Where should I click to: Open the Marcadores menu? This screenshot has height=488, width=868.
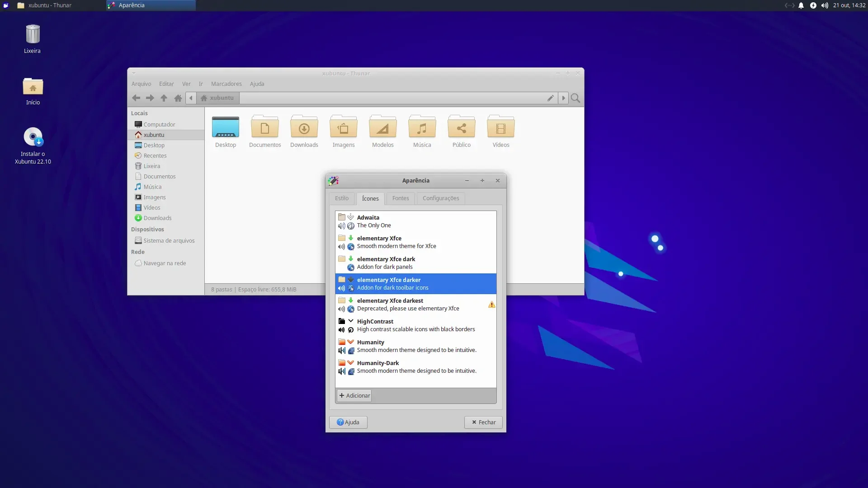coord(226,84)
